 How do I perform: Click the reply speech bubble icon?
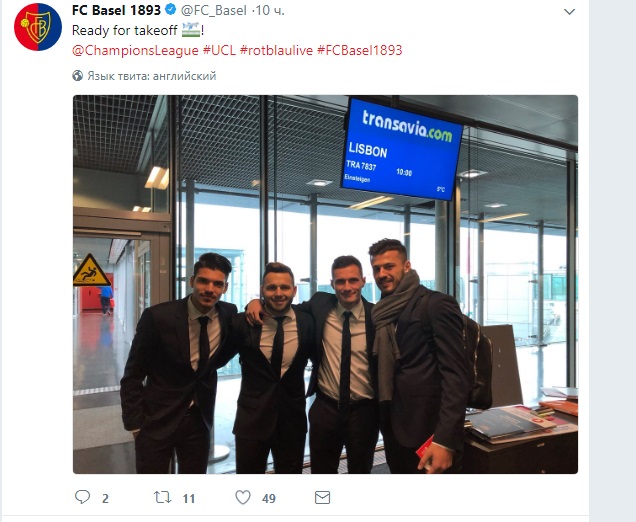[x=82, y=497]
